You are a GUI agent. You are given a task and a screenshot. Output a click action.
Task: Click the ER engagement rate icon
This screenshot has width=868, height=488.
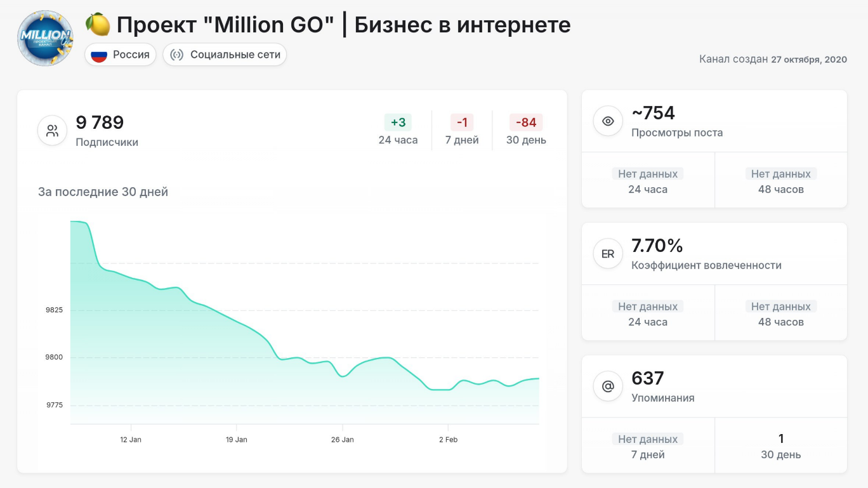pos(608,254)
